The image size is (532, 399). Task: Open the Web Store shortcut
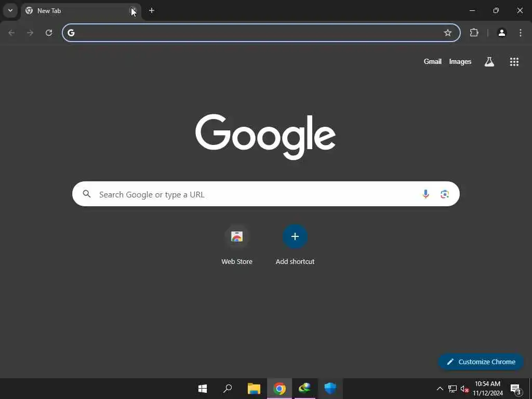click(x=237, y=244)
